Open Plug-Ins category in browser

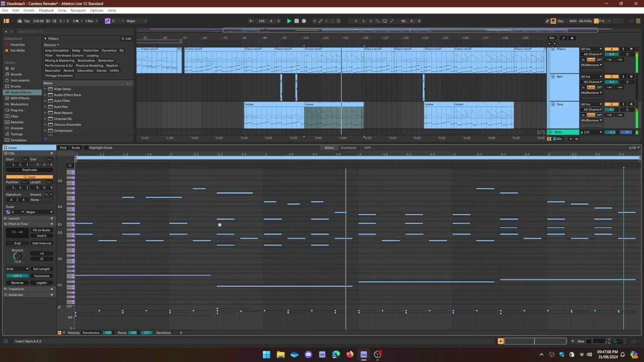[17, 110]
